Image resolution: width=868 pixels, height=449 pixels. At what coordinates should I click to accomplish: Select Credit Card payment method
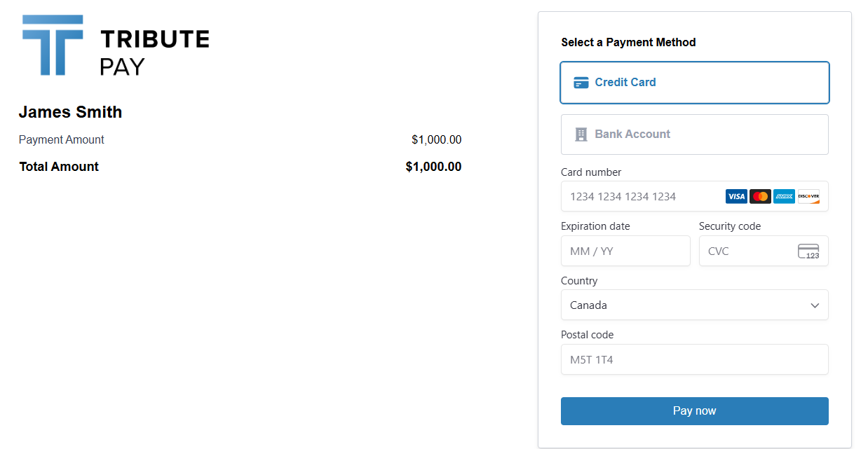[x=694, y=83]
